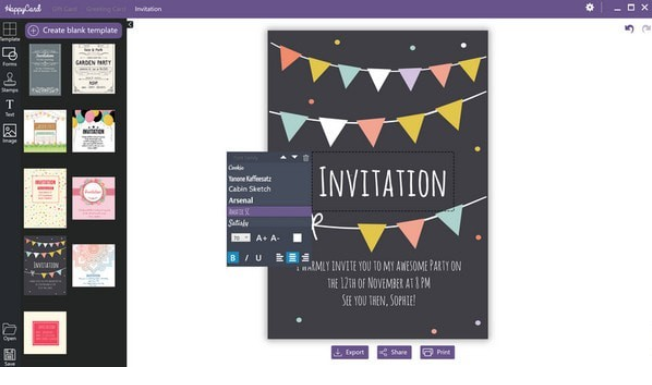The image size is (652, 385).
Task: Open the Template panel in sidebar
Action: click(10, 31)
